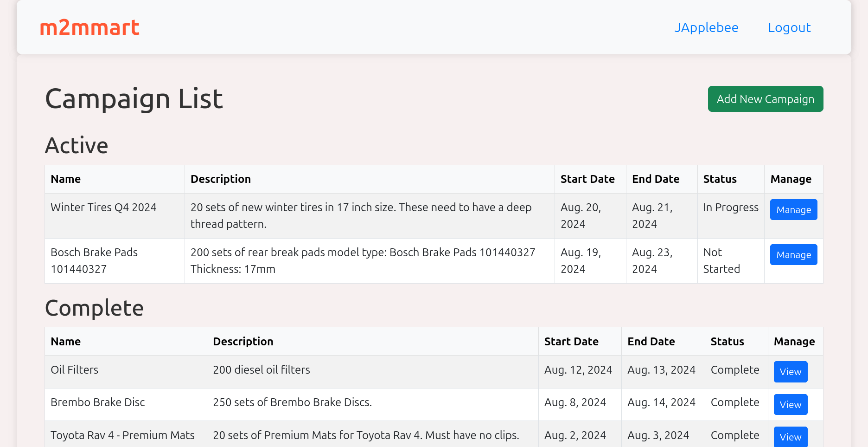The height and width of the screenshot is (447, 868).
Task: Open the JApplebee account menu
Action: pyautogui.click(x=706, y=28)
